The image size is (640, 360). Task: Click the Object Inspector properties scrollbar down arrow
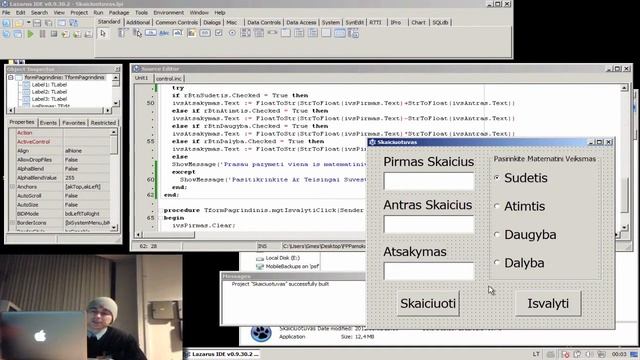click(114, 227)
